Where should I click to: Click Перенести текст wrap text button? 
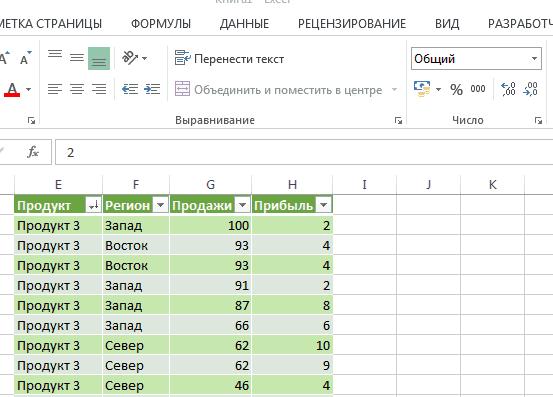pyautogui.click(x=229, y=59)
